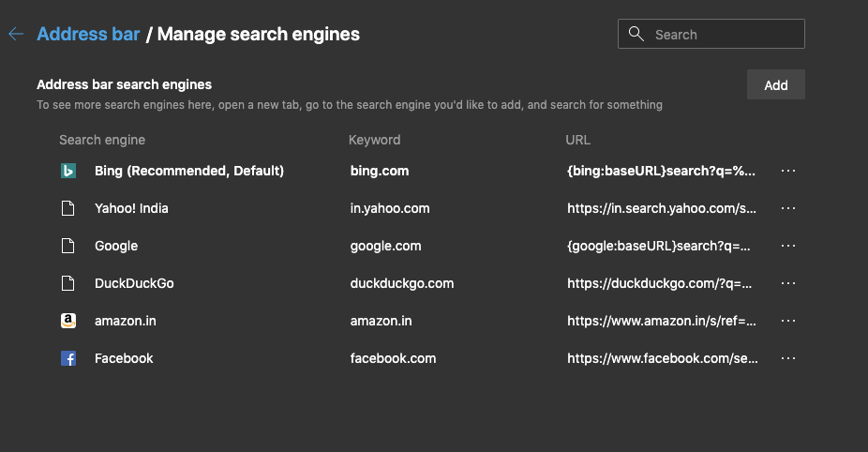868x452 pixels.
Task: Click the www.facebook.com/se URL cell
Action: [x=663, y=358]
